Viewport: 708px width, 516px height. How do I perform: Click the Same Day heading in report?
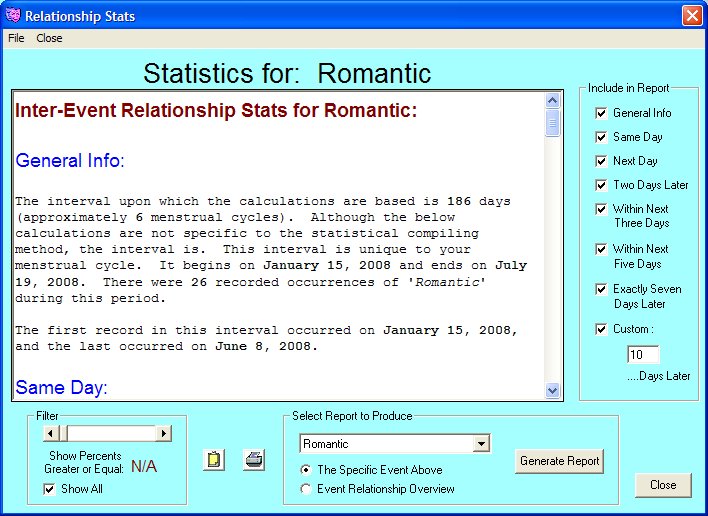(x=61, y=387)
